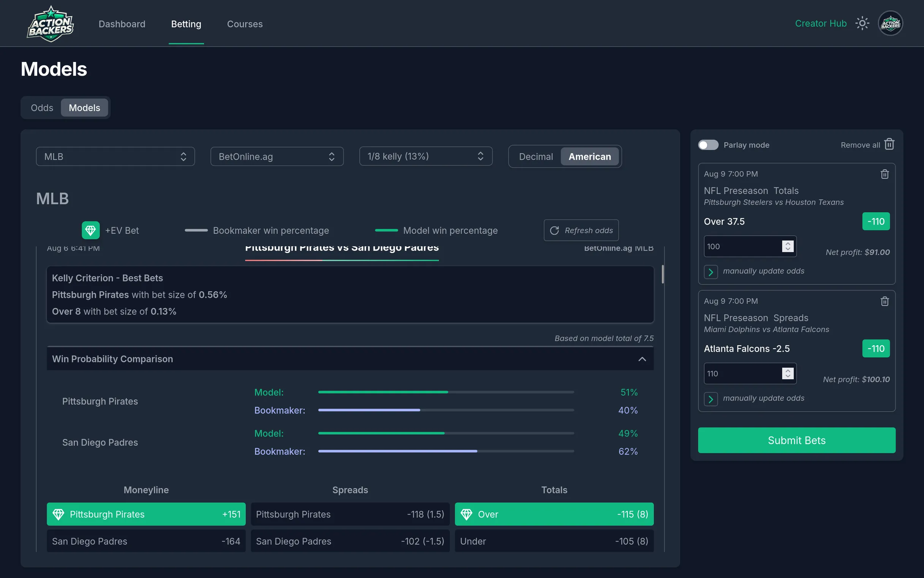This screenshot has width=924, height=578.
Task: Click 'Net profit: $91.00' text
Action: [858, 252]
